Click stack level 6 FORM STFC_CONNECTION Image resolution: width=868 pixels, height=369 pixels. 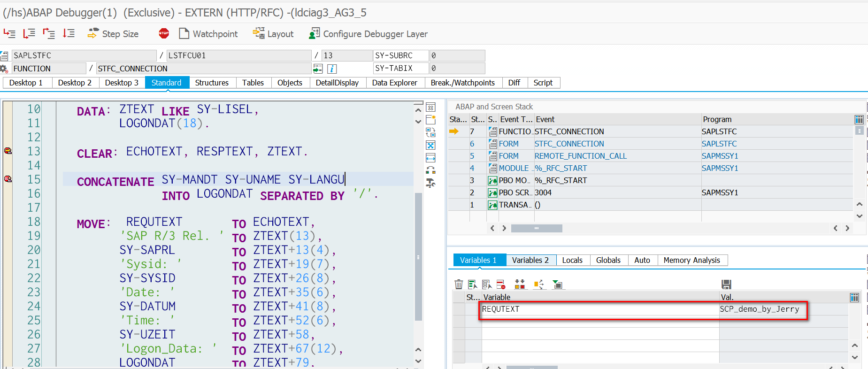click(x=650, y=144)
